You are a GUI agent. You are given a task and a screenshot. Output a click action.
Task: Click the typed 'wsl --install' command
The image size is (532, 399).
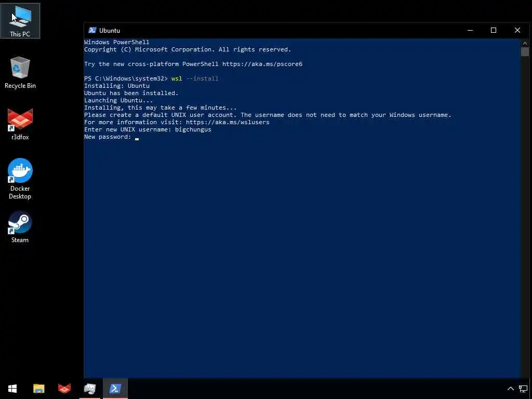(x=195, y=78)
